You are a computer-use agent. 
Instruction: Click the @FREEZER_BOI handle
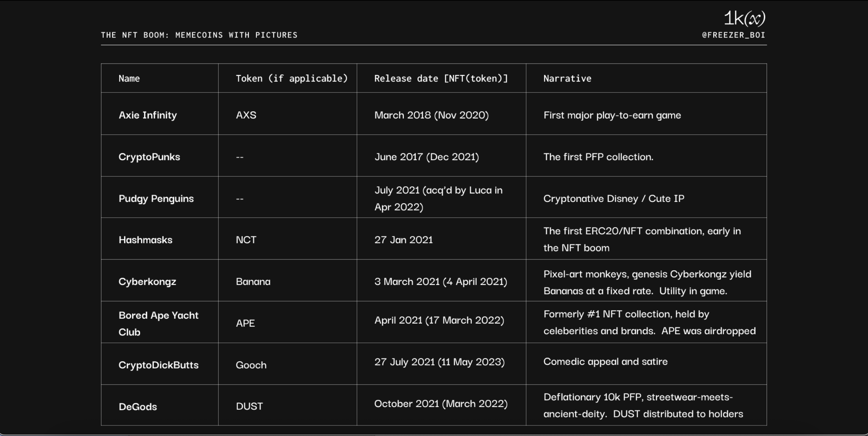point(734,35)
